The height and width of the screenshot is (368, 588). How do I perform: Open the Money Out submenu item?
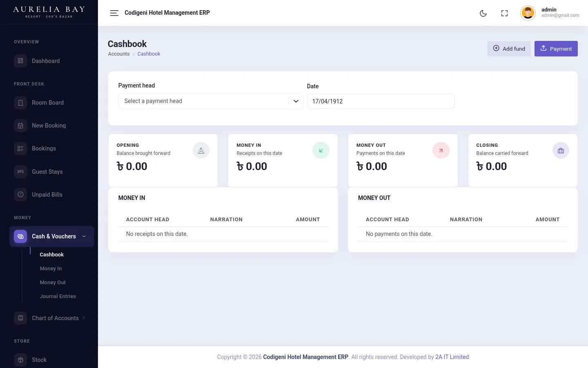point(53,283)
